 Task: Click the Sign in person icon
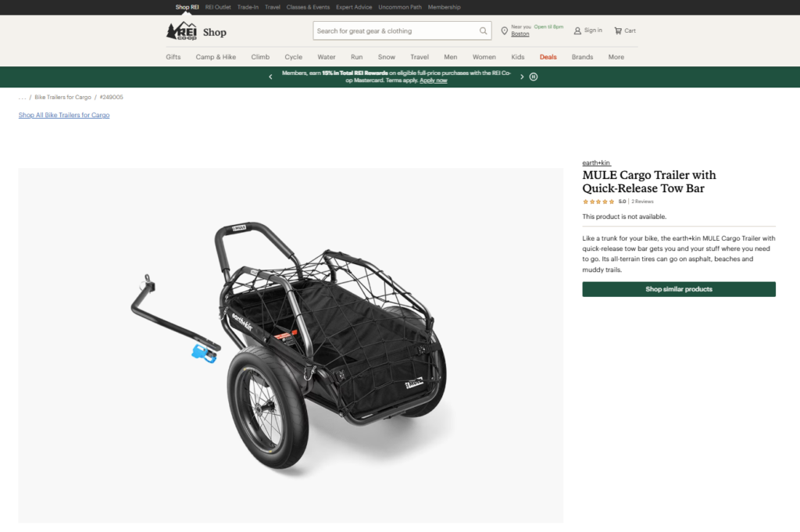577,30
